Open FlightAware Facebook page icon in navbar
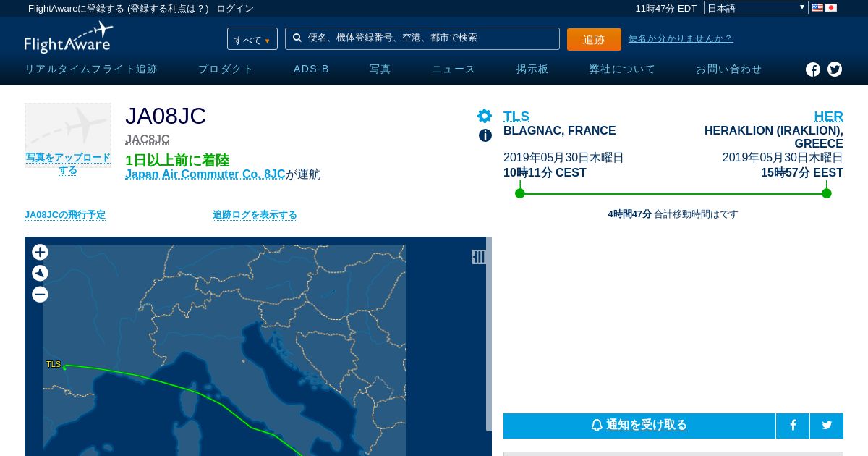868x456 pixels. (x=813, y=69)
